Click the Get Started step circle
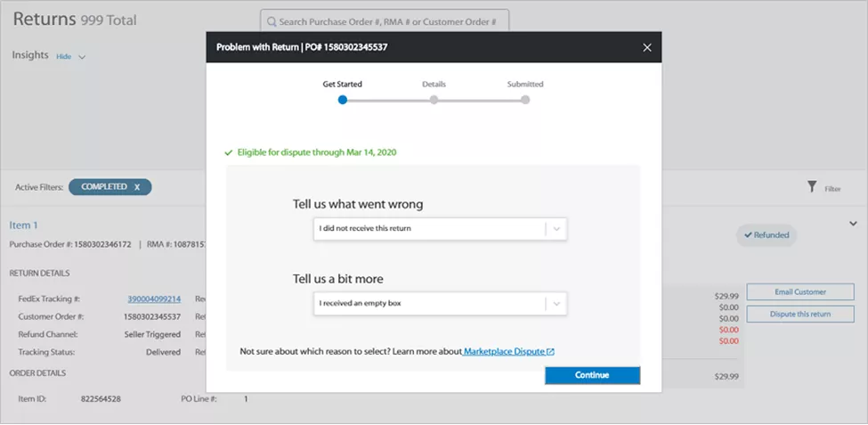 pyautogui.click(x=343, y=100)
